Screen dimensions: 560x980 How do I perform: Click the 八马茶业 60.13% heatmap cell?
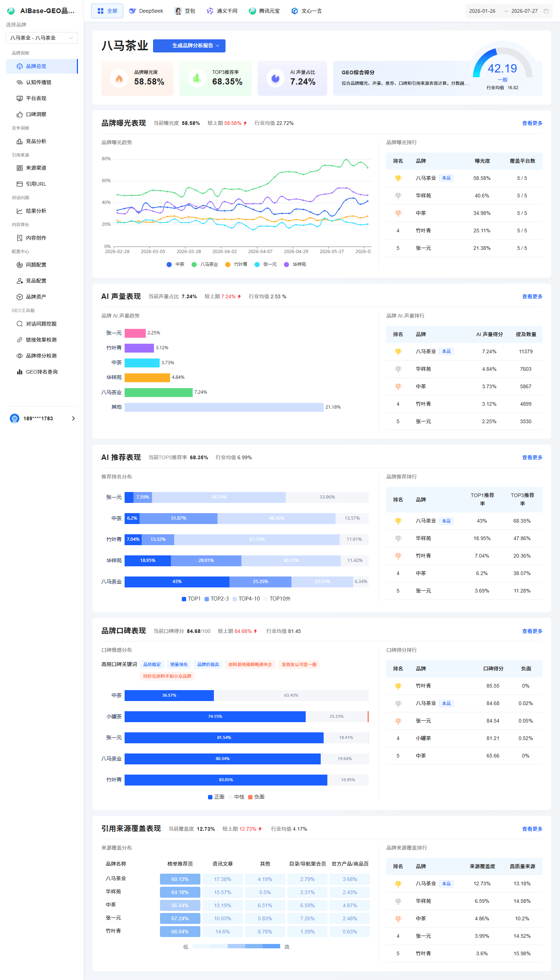coord(180,879)
